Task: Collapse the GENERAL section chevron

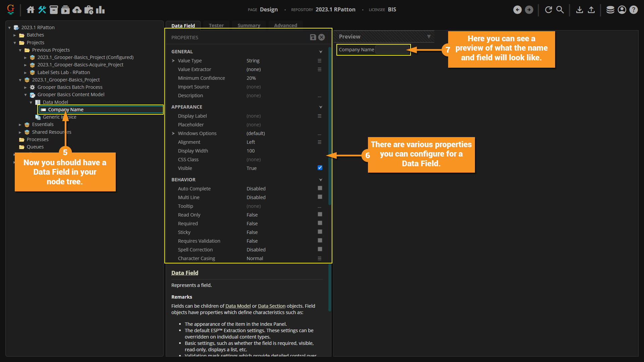Action: click(x=321, y=52)
